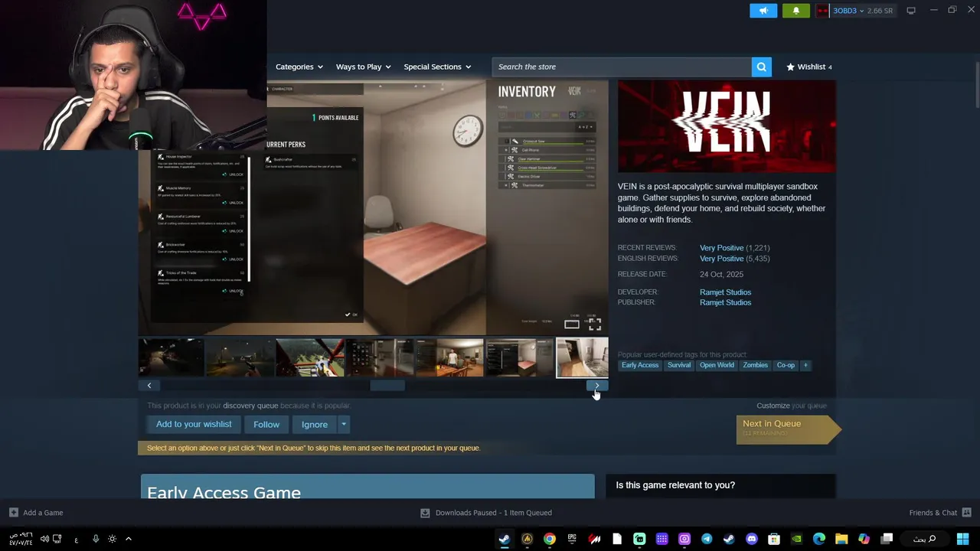Click the Early Access tag
980x551 pixels.
(640, 365)
